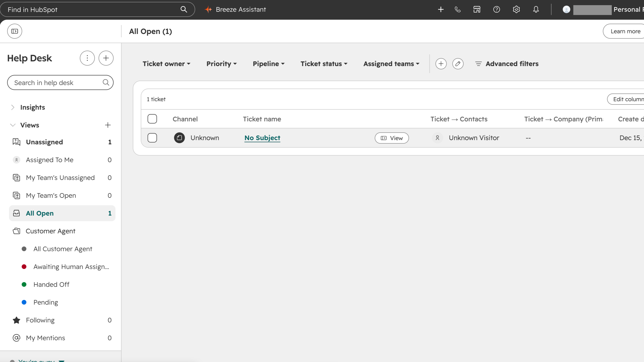Image resolution: width=644 pixels, height=362 pixels.
Task: Click the My Team's Open team icon
Action: click(16, 195)
